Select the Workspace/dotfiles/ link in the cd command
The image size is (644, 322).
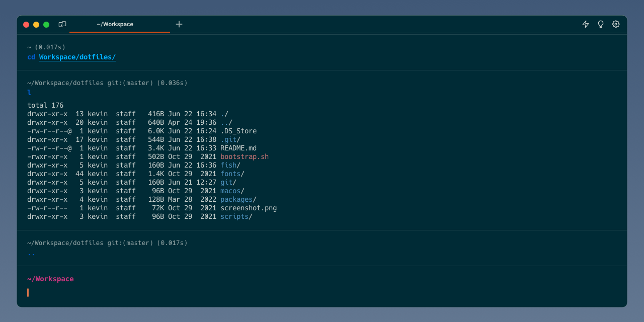click(77, 57)
